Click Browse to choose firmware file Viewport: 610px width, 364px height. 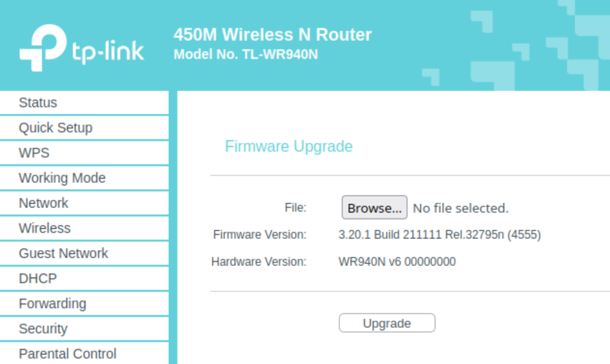374,208
